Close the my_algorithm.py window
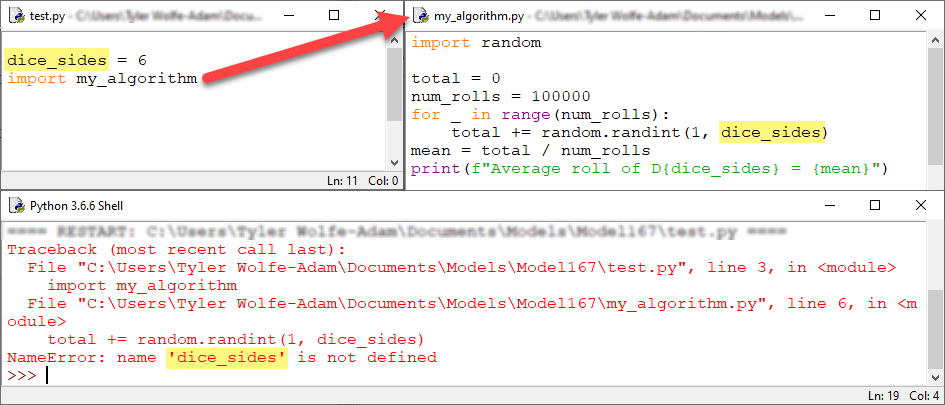 [921, 16]
